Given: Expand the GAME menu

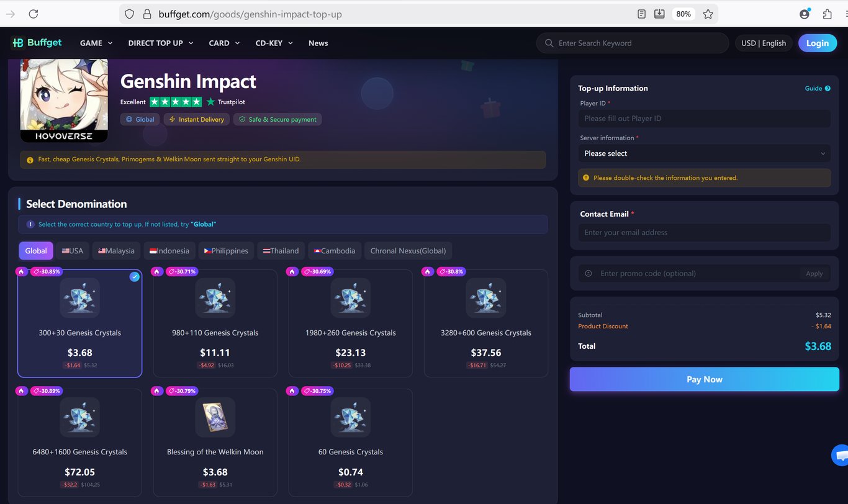Looking at the screenshot, I should tap(96, 43).
